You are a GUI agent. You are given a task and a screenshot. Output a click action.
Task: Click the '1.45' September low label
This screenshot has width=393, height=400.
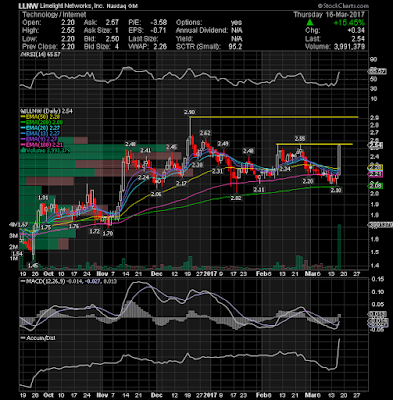point(33,265)
